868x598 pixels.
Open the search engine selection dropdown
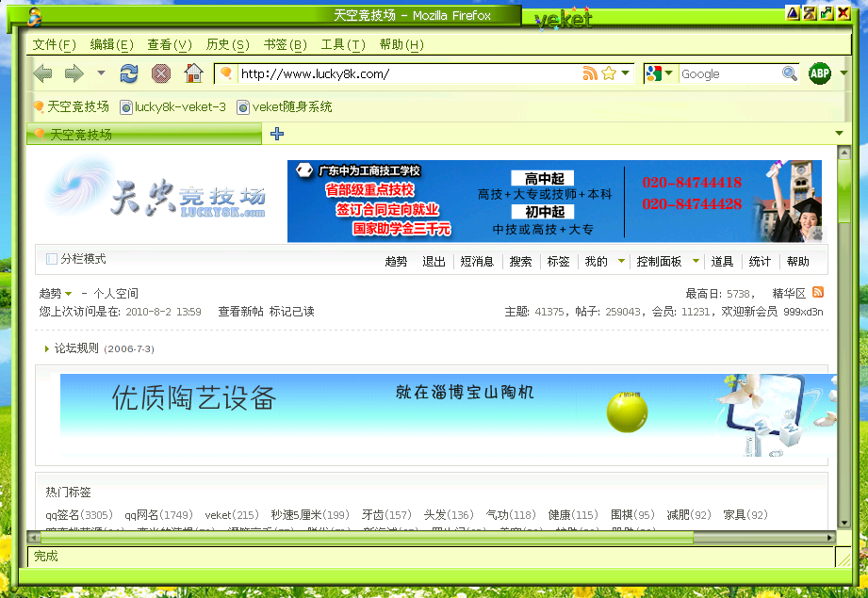669,73
